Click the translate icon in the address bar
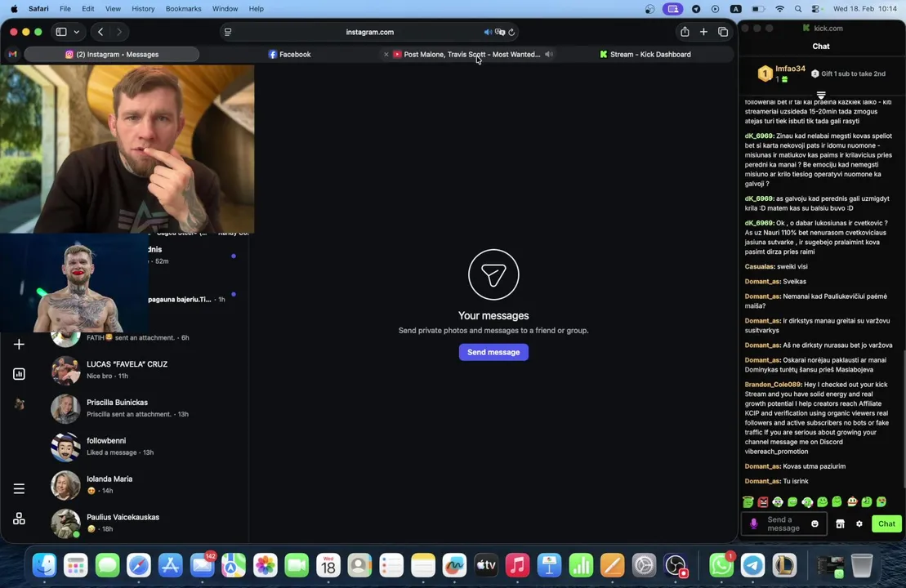The height and width of the screenshot is (588, 906). (500, 32)
